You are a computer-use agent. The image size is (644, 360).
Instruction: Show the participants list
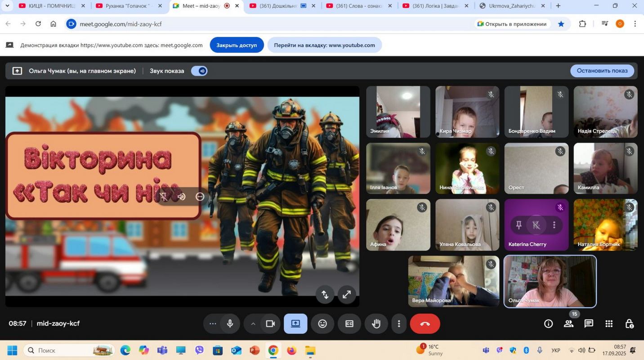pos(568,324)
